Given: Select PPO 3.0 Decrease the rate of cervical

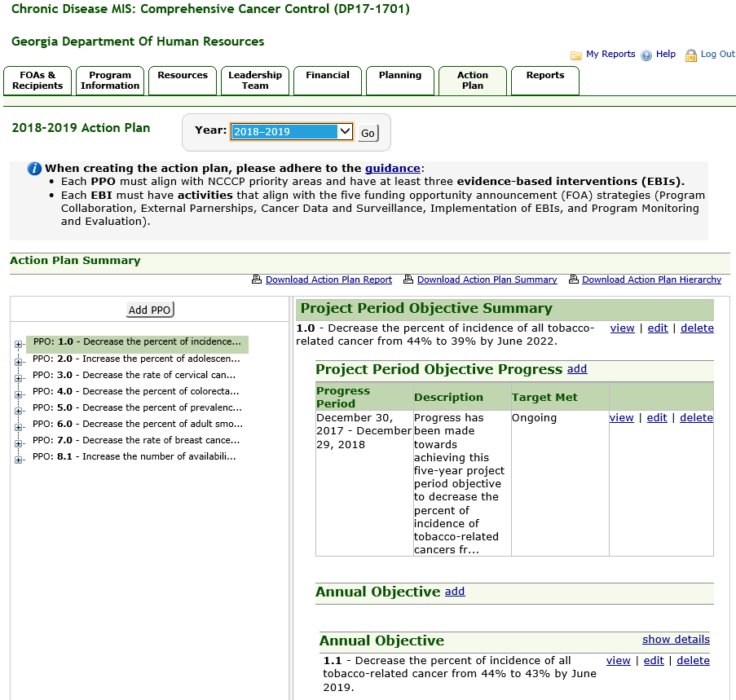Looking at the screenshot, I should [x=134, y=376].
